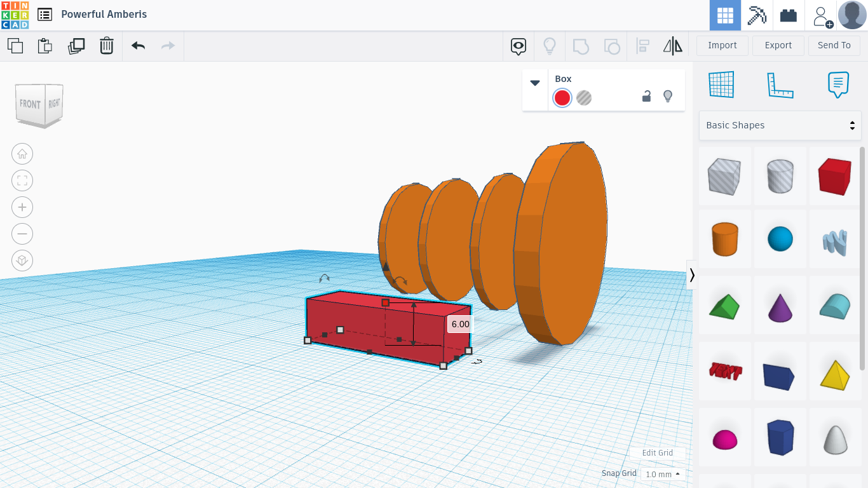Open the designs list icon
The width and height of the screenshot is (868, 488).
(x=44, y=15)
